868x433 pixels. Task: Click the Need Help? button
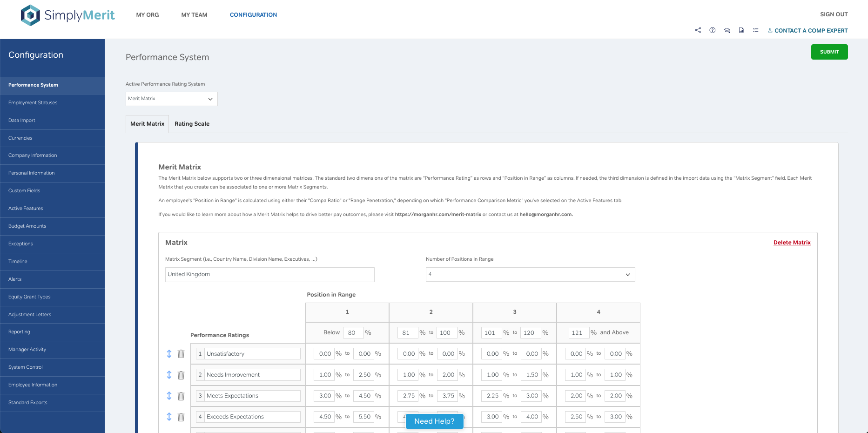[x=434, y=421]
